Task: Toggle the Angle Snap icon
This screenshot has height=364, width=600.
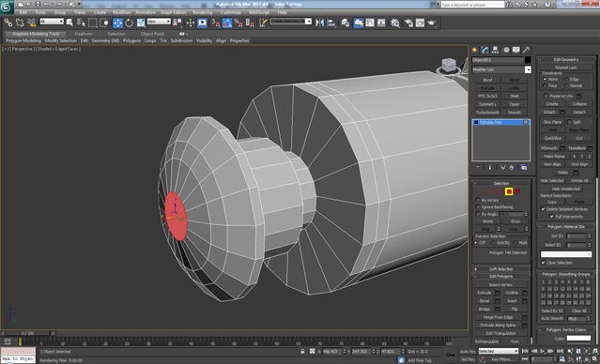Action: [227, 23]
